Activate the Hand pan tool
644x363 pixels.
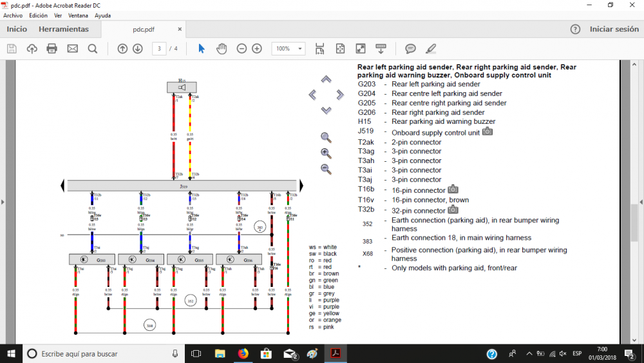222,48
